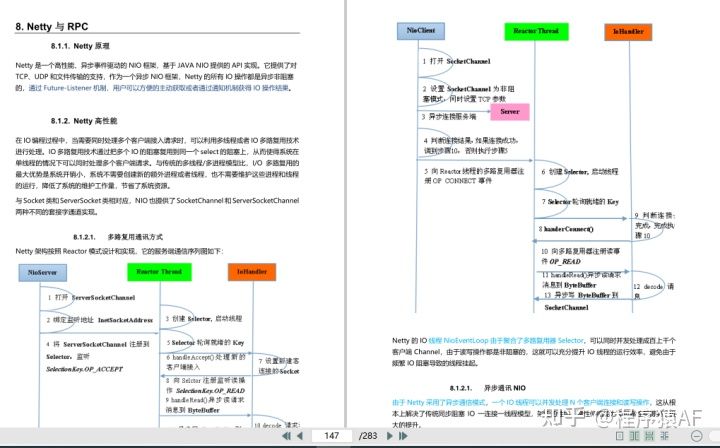
Task: Click the blue Future-Listener sentence
Action: 160,88
